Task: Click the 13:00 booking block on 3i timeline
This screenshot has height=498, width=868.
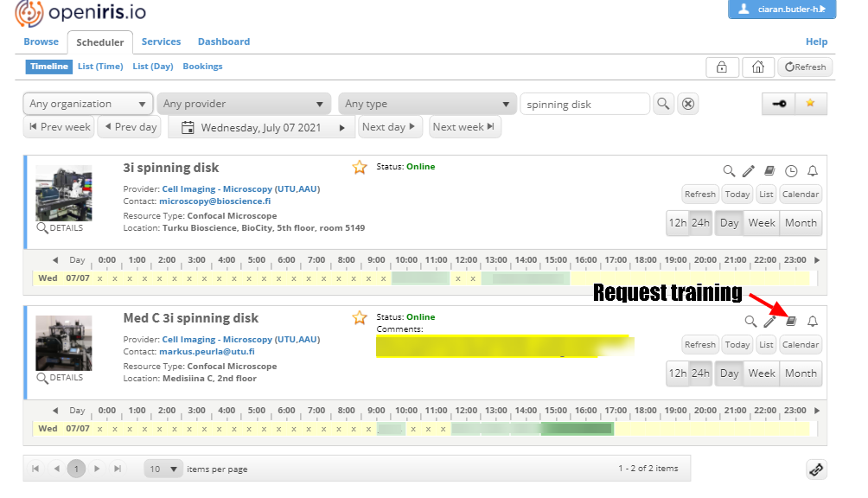Action: point(526,278)
